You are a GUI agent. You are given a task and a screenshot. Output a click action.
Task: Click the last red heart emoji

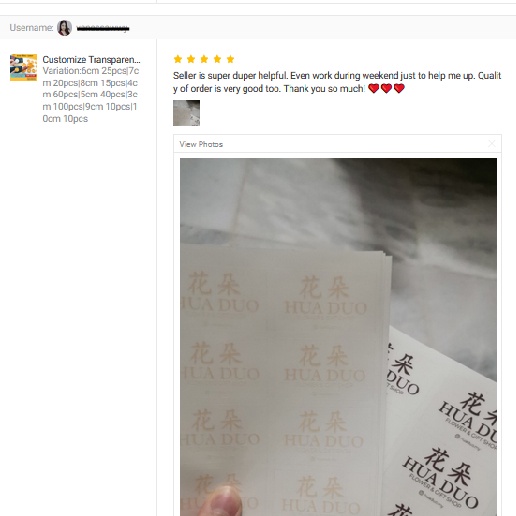pos(399,88)
